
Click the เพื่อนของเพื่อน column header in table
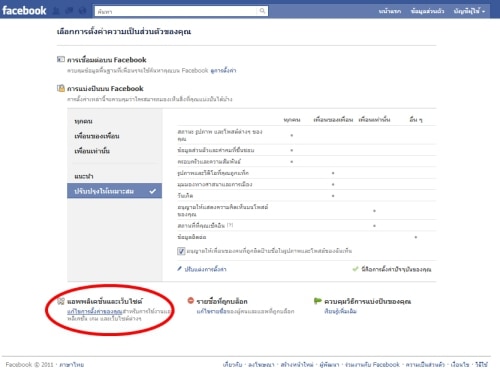[333, 120]
